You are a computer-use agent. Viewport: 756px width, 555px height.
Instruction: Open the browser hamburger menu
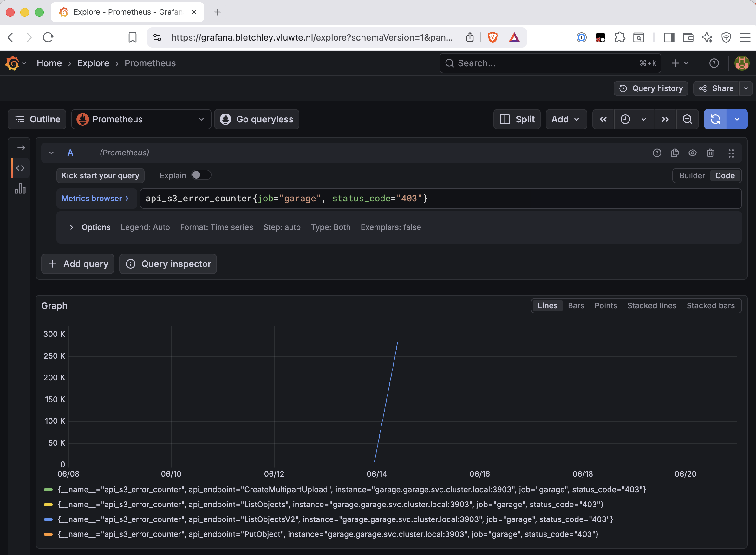745,37
